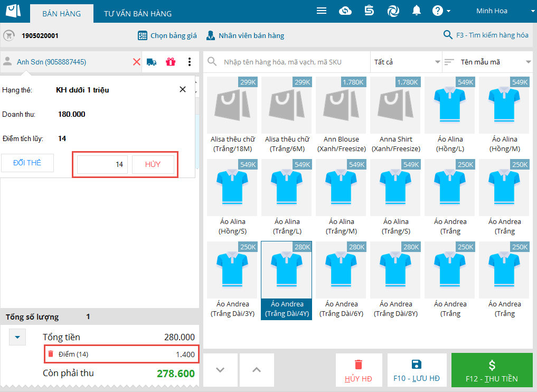
Task: Click the product search magnifier icon
Action: 212,62
